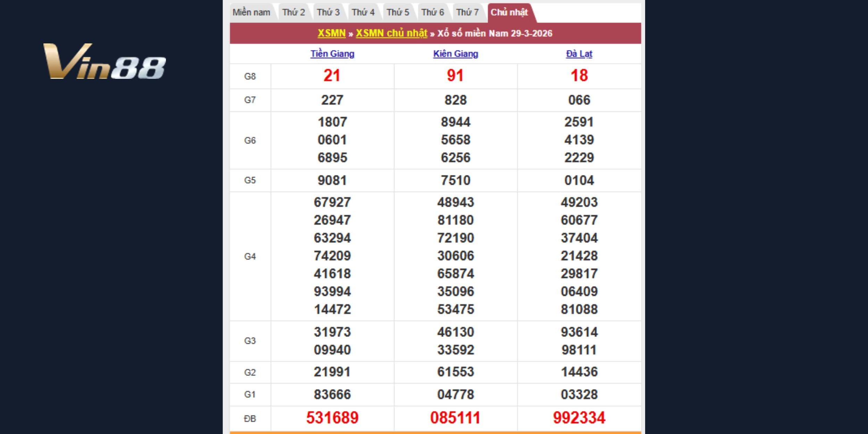Follow the XSMN chủ nhật link
Image resolution: width=868 pixels, height=434 pixels.
(391, 33)
